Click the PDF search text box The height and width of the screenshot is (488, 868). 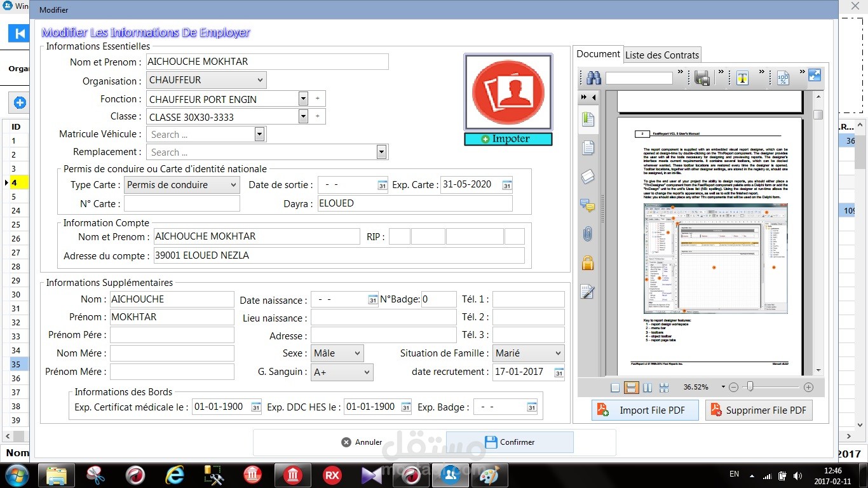coord(639,78)
